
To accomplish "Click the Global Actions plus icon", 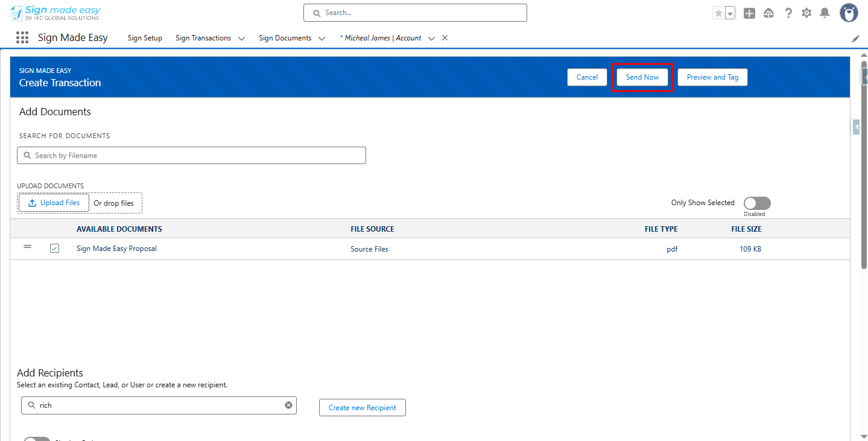I will (x=749, y=13).
